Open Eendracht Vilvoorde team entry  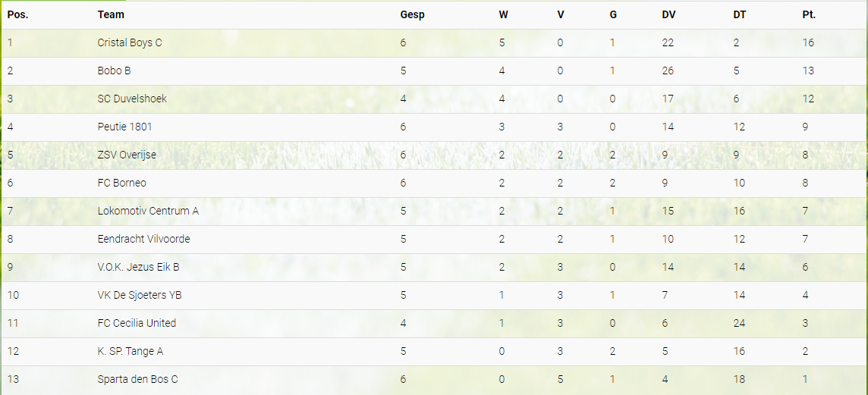(143, 239)
